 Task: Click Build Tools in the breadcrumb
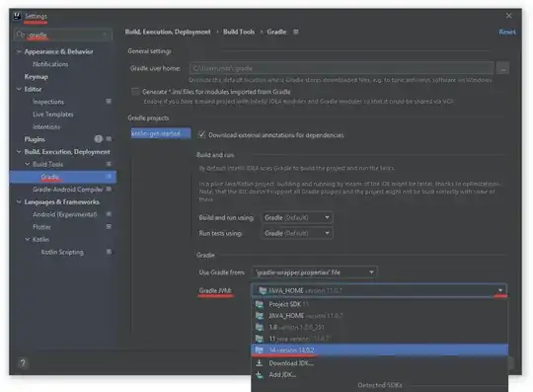coord(239,32)
